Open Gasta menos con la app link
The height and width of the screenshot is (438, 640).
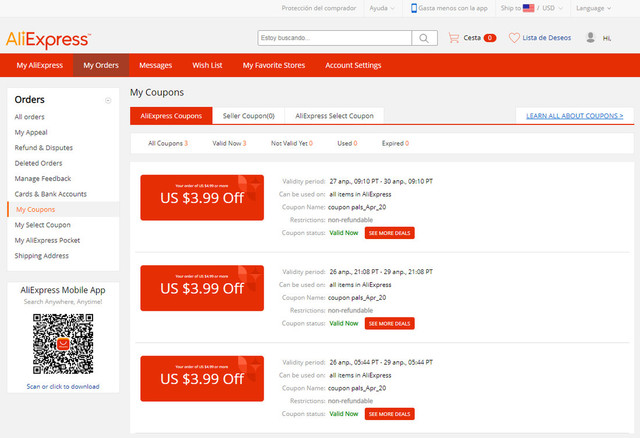pyautogui.click(x=453, y=8)
